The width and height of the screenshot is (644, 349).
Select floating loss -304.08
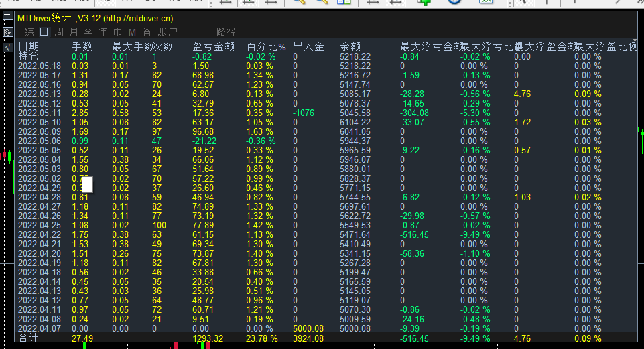point(414,113)
